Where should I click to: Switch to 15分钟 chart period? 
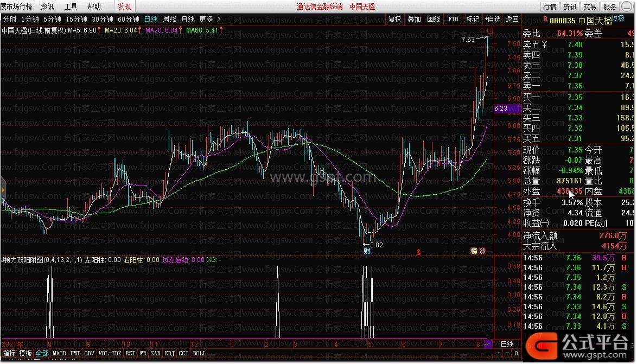77,19
